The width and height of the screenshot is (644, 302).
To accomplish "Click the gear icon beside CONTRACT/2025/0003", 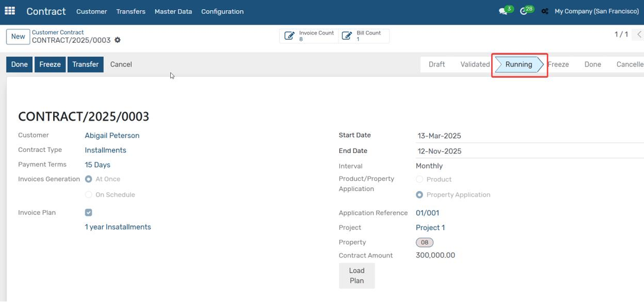I will pyautogui.click(x=118, y=40).
